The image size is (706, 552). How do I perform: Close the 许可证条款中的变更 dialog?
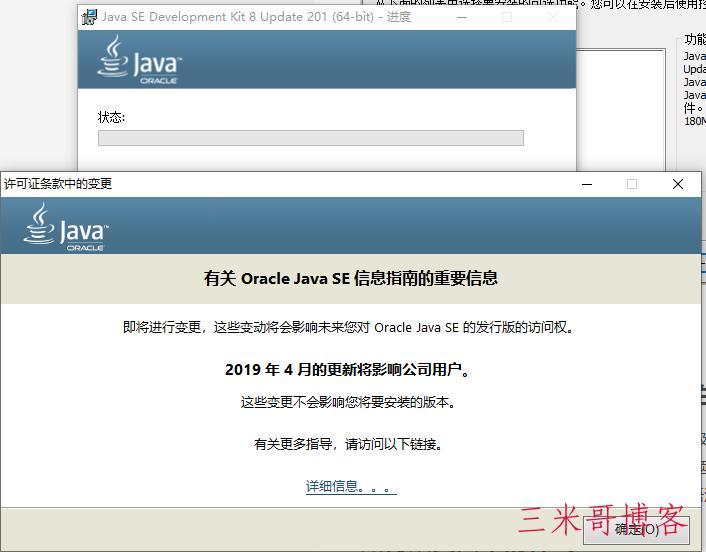tap(678, 184)
